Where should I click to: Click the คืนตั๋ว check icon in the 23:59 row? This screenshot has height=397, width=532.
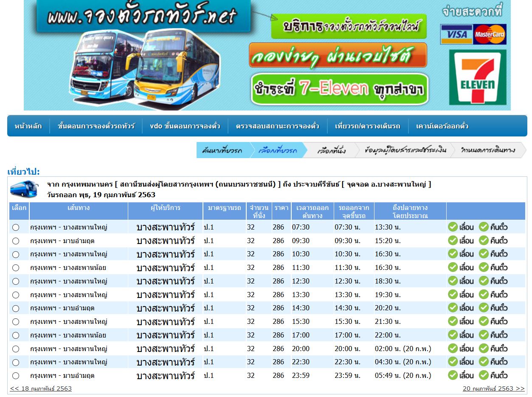click(484, 375)
